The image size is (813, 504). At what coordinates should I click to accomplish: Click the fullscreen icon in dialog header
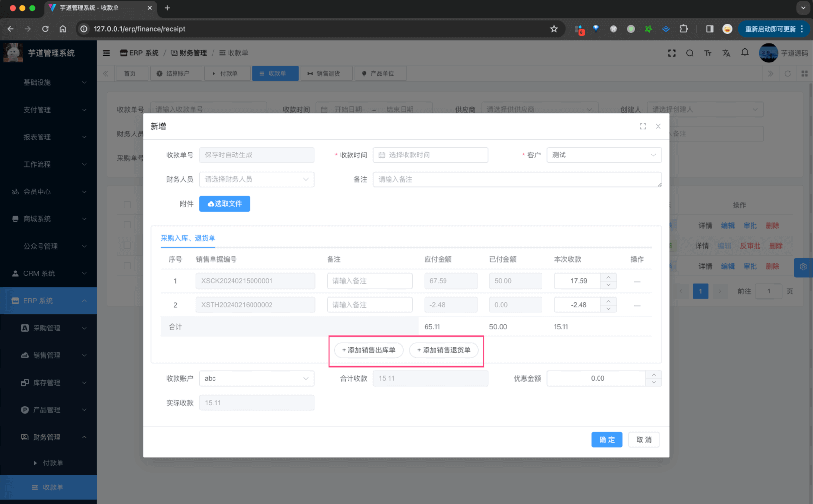[643, 126]
